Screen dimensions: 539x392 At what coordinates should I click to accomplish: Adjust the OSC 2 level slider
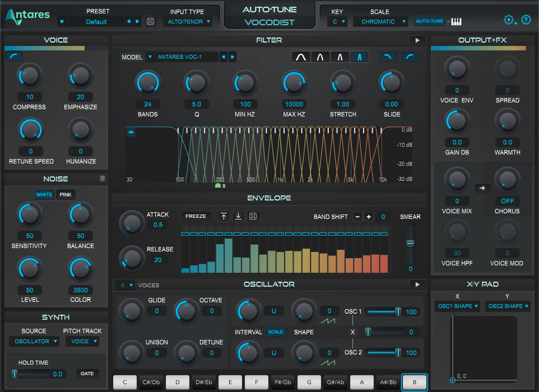click(x=384, y=352)
